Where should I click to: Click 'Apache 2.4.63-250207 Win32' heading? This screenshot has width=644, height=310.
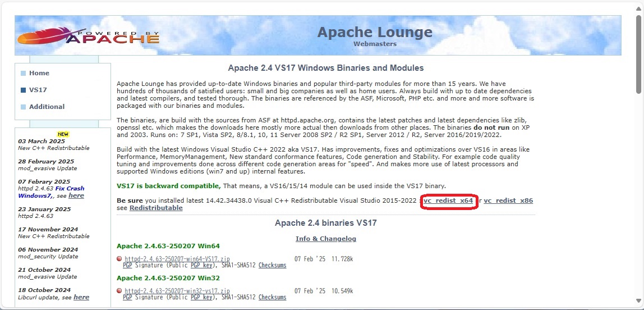click(x=168, y=278)
